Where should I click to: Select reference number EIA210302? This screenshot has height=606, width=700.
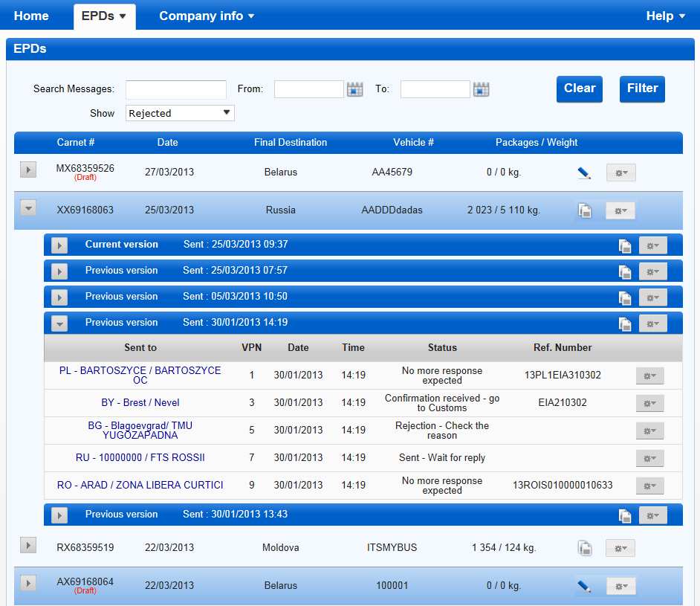pos(563,402)
